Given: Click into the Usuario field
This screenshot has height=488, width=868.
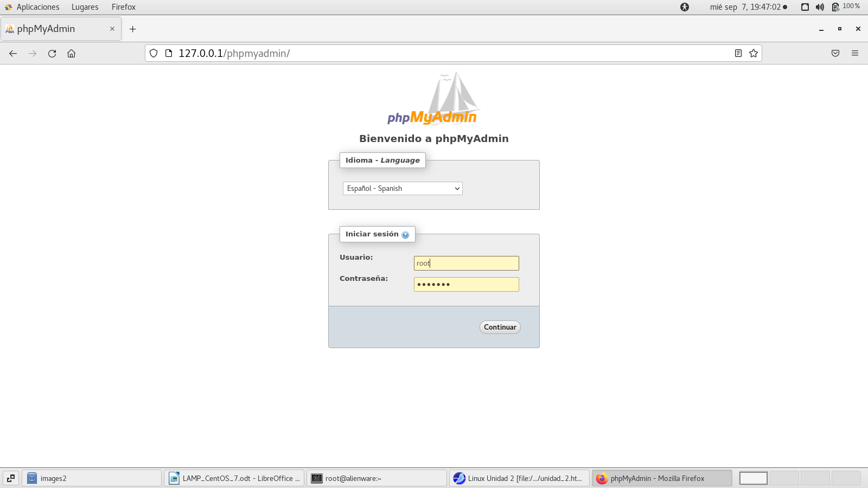Looking at the screenshot, I should (x=466, y=263).
